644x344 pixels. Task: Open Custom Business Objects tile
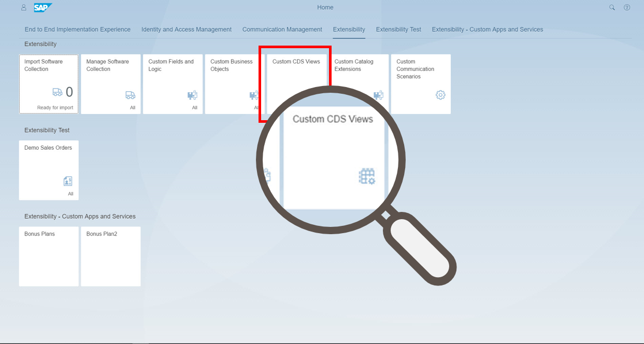coord(235,84)
